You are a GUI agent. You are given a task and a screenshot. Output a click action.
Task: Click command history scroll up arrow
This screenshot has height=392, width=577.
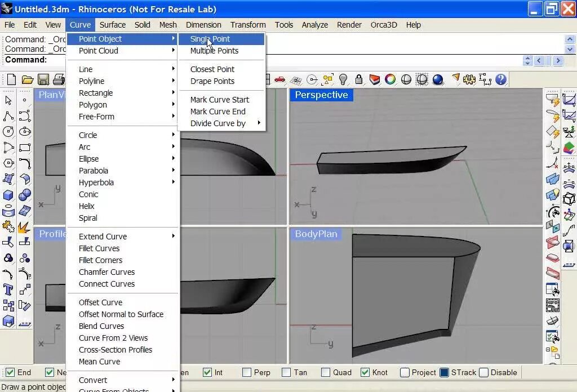570,39
